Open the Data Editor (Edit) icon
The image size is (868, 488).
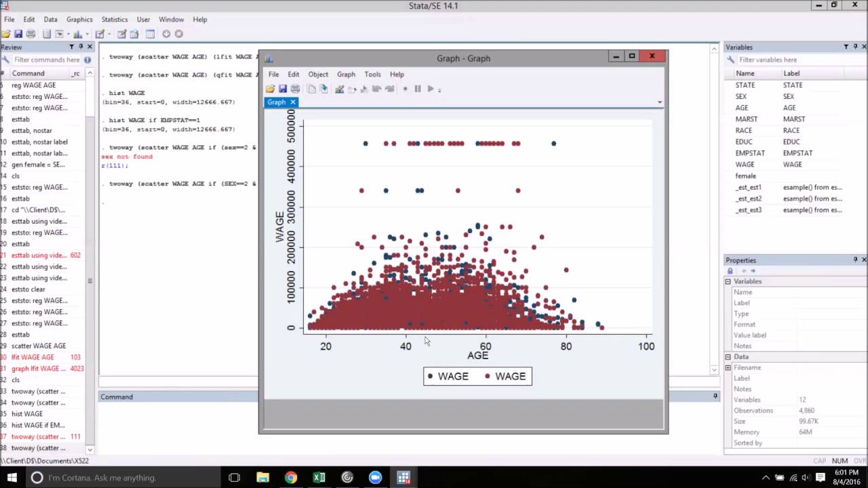pos(121,34)
